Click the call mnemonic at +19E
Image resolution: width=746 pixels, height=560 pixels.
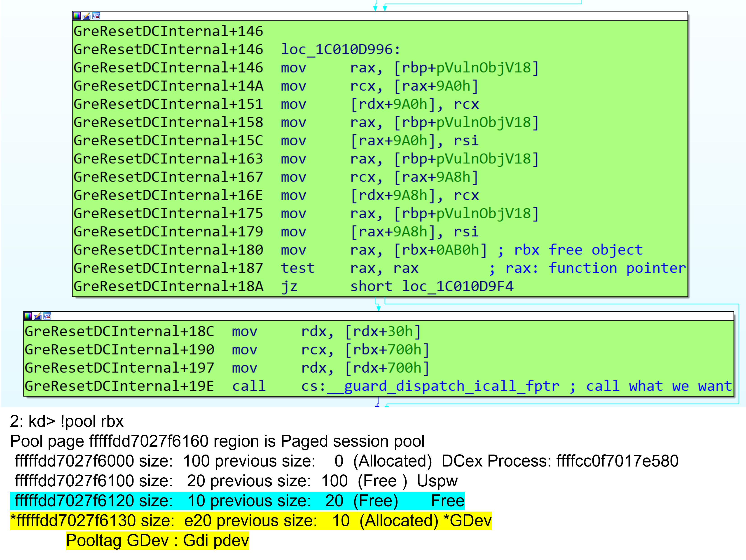point(249,386)
